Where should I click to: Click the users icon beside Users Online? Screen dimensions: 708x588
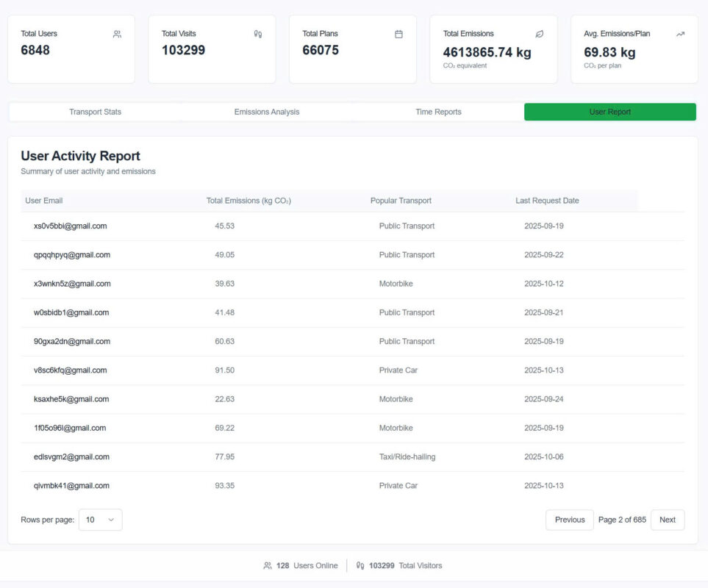pos(268,566)
